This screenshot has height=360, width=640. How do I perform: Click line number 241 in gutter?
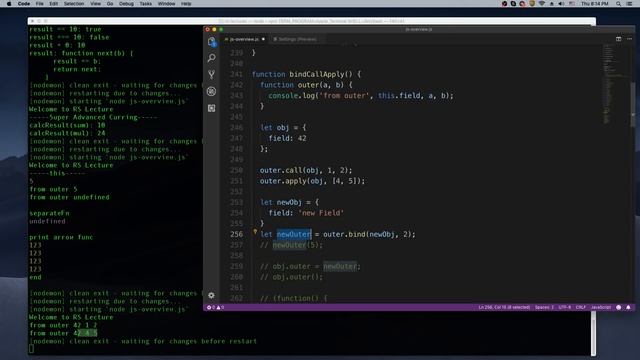(236, 74)
